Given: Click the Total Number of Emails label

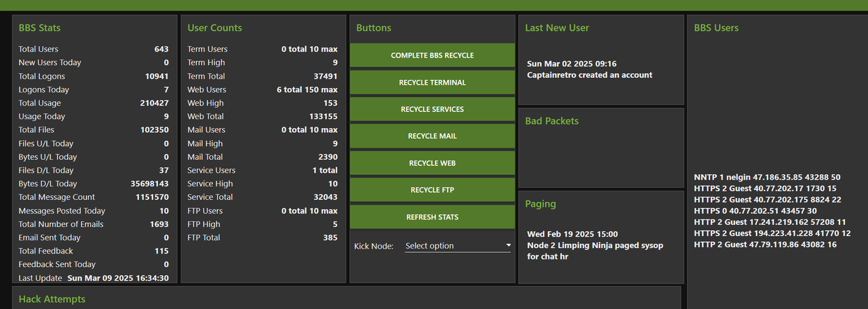Looking at the screenshot, I should [61, 224].
